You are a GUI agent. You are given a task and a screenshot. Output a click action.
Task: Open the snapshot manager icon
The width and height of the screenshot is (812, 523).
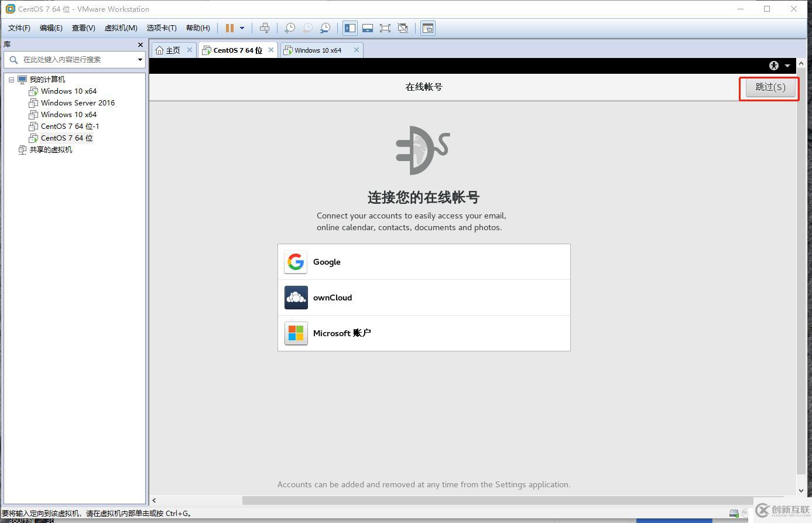[x=325, y=28]
